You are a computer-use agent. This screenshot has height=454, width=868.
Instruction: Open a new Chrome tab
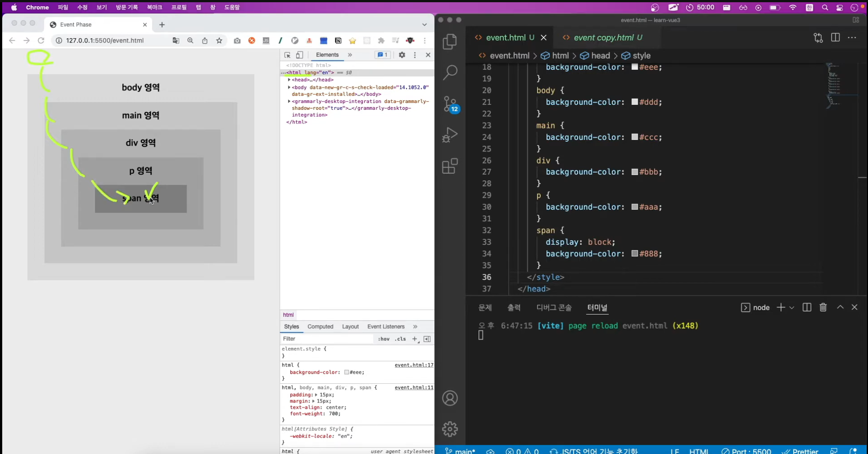pyautogui.click(x=162, y=25)
